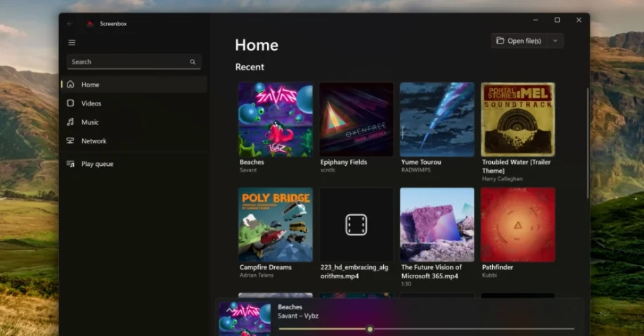Play the Campfire Dreams Poly Bridge thumbnail
644x336 pixels.
click(276, 225)
